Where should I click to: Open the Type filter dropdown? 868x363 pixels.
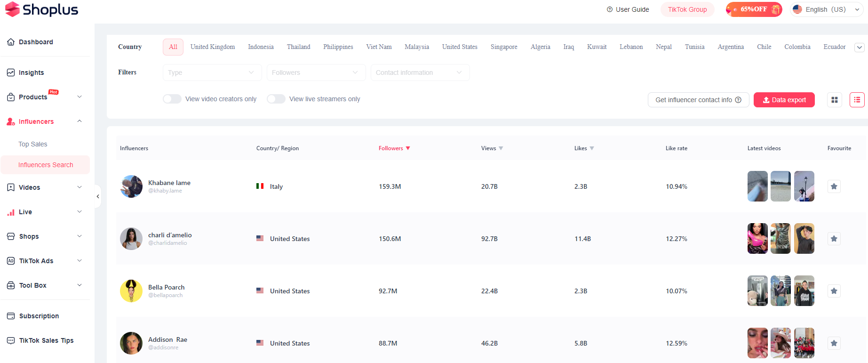pos(212,73)
